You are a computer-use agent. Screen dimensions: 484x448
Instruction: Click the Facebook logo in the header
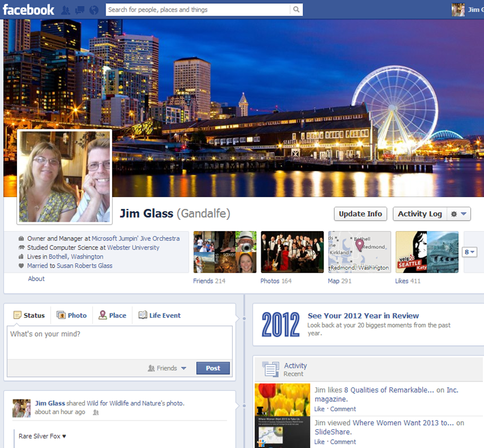coord(29,9)
